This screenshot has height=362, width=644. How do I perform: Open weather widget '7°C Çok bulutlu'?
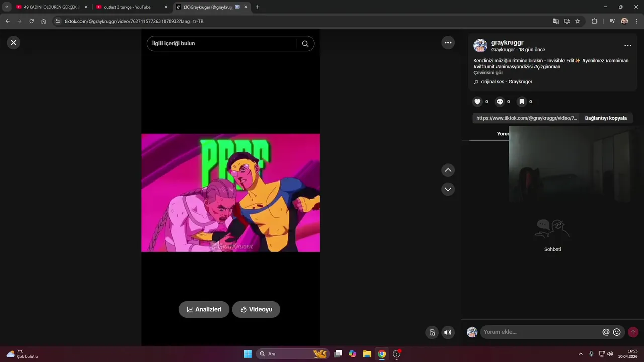[x=22, y=354]
